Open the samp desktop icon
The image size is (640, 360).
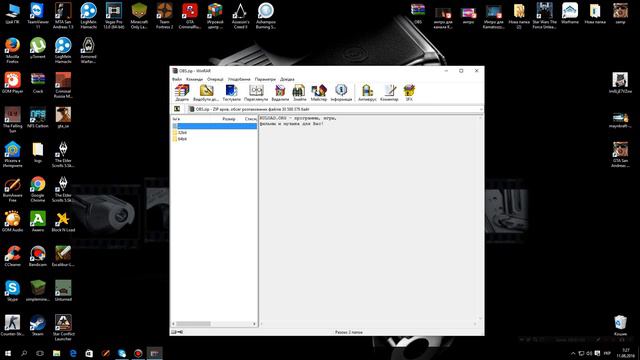(x=620, y=13)
